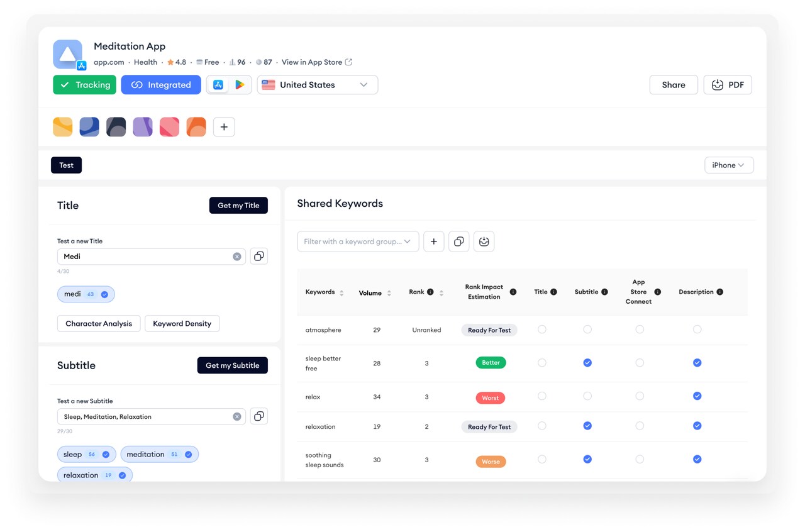Click the sleep keyword chip
The image size is (805, 532).
click(x=87, y=454)
